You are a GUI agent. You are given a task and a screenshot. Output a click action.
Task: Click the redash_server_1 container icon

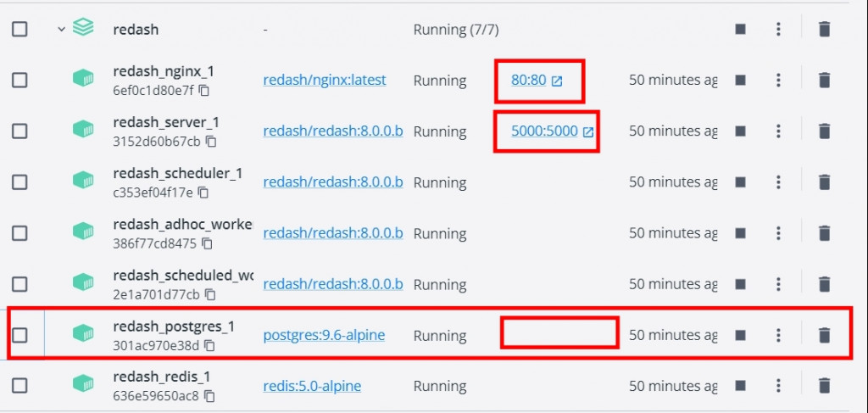(x=83, y=129)
